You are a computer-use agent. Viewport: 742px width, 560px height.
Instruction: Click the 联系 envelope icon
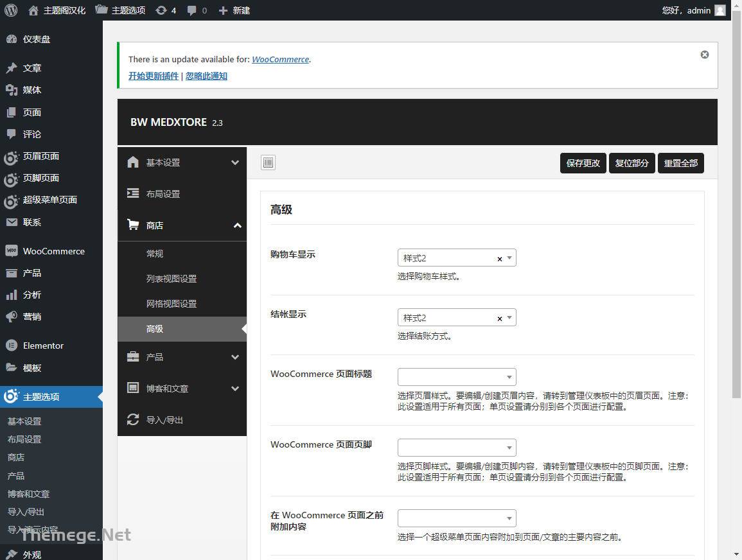pyautogui.click(x=12, y=222)
